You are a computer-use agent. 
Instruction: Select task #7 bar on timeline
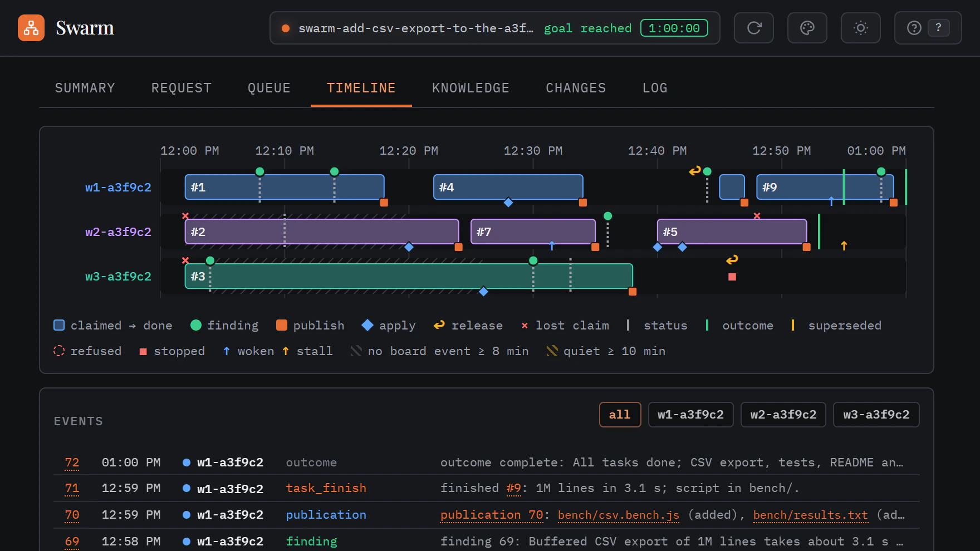pyautogui.click(x=533, y=232)
